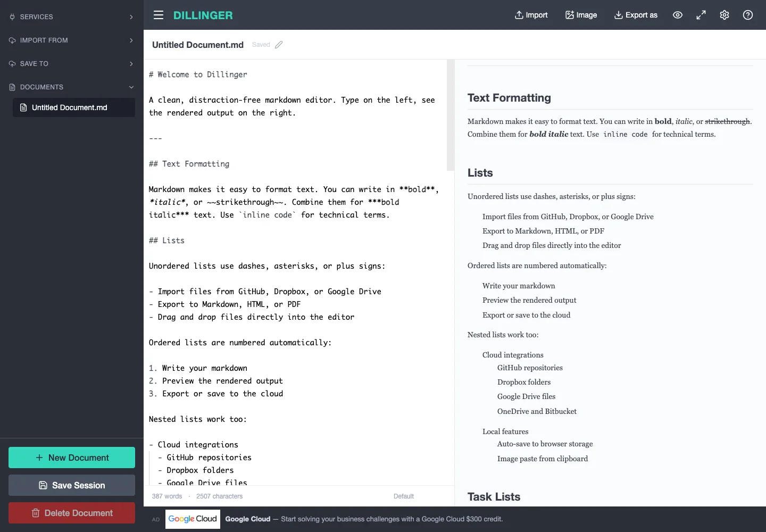Click the cloud download icon beside IMPORT FROM
The image size is (766, 532).
tap(12, 40)
